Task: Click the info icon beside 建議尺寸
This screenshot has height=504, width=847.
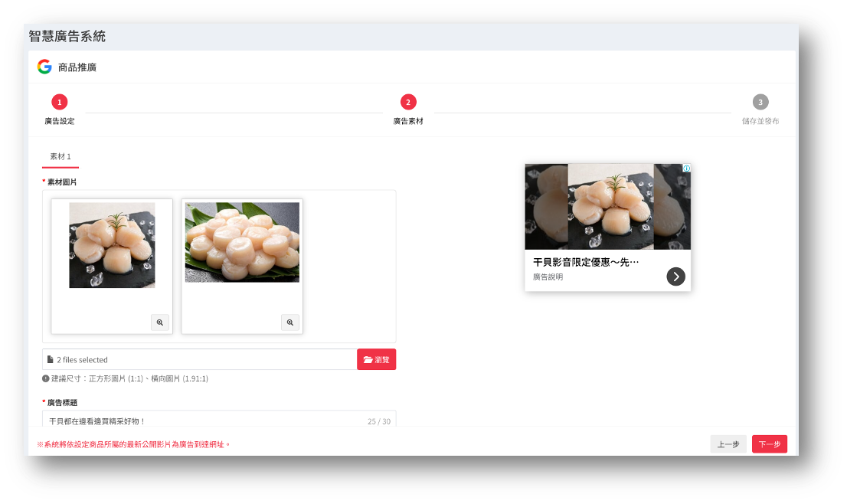Action: click(x=46, y=378)
